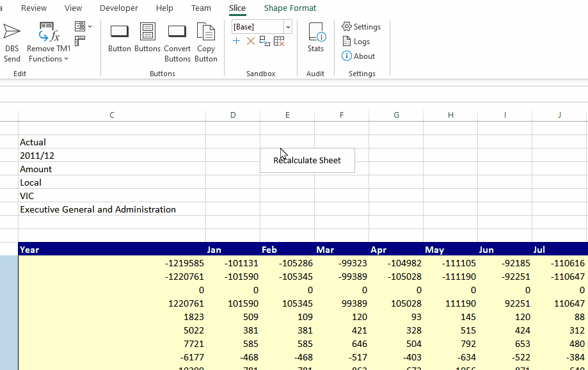Open the sandbox [Base] dropdown

click(x=288, y=27)
